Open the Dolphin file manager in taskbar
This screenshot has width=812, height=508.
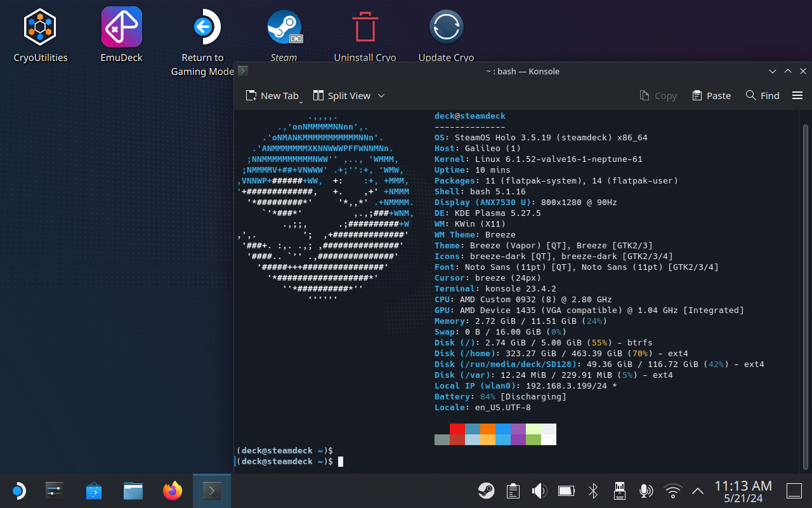coord(133,490)
